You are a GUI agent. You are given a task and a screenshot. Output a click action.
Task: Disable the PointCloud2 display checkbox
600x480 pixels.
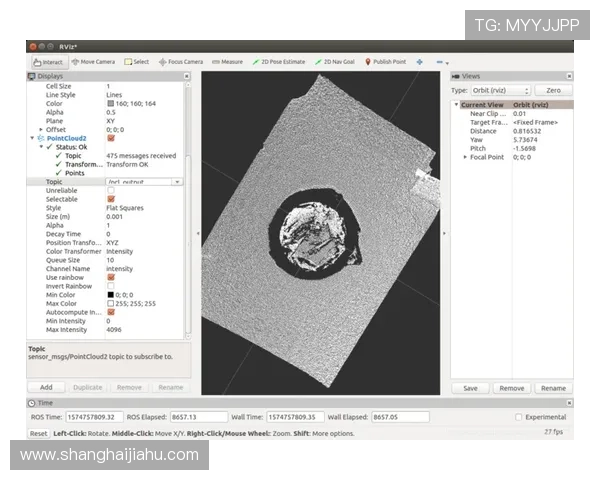pos(111,138)
